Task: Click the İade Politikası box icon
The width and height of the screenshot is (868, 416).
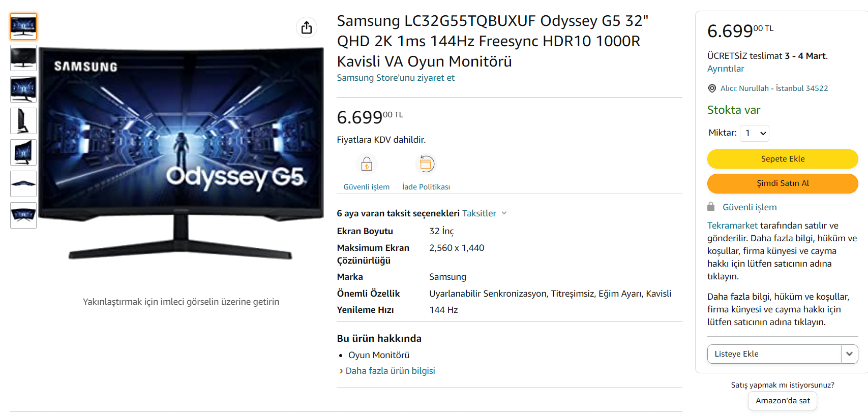Action: 426,164
